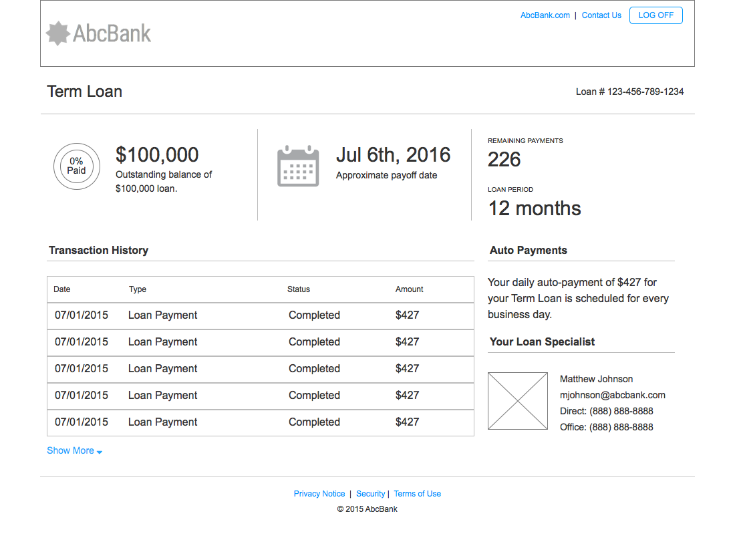The image size is (735, 560).
Task: Select the last Loan Payment transaction row
Action: point(260,422)
